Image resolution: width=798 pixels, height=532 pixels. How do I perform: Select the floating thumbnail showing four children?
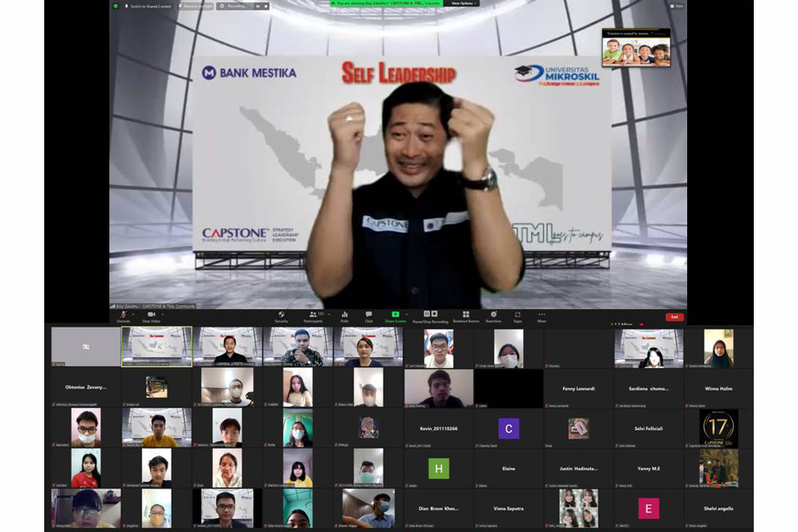tap(636, 47)
